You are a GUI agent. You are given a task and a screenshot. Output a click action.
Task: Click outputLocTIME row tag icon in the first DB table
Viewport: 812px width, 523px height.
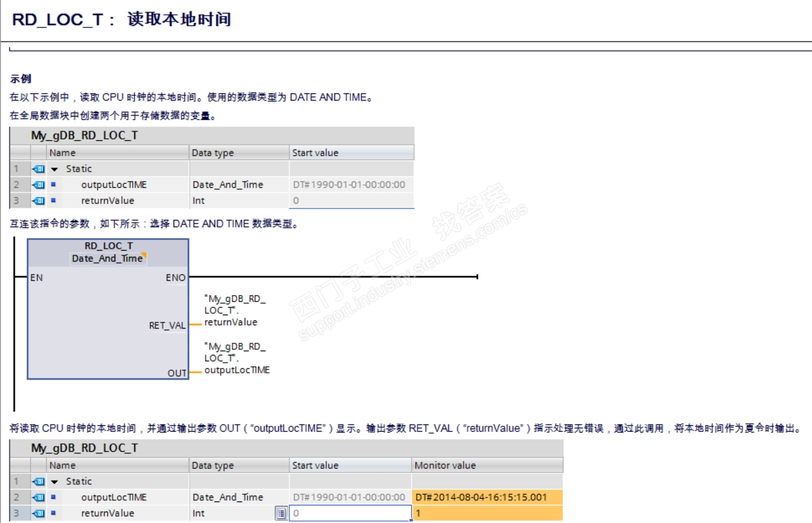[38, 184]
